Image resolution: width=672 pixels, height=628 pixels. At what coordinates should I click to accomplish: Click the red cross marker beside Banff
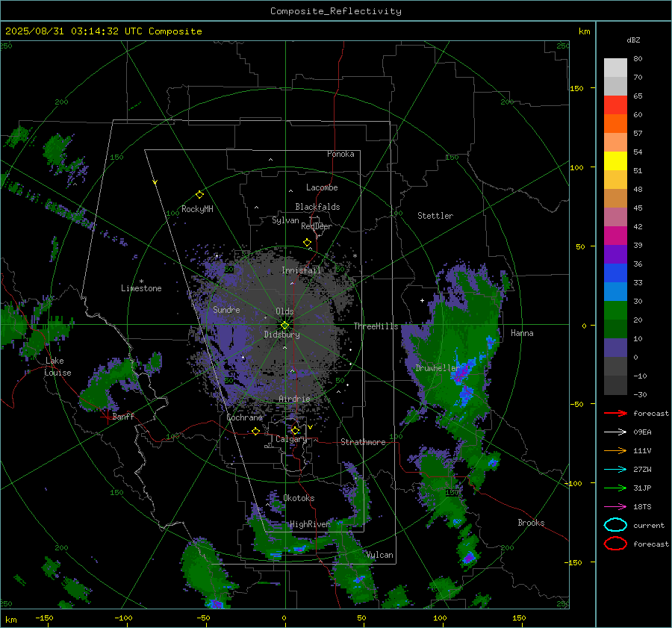tap(106, 417)
